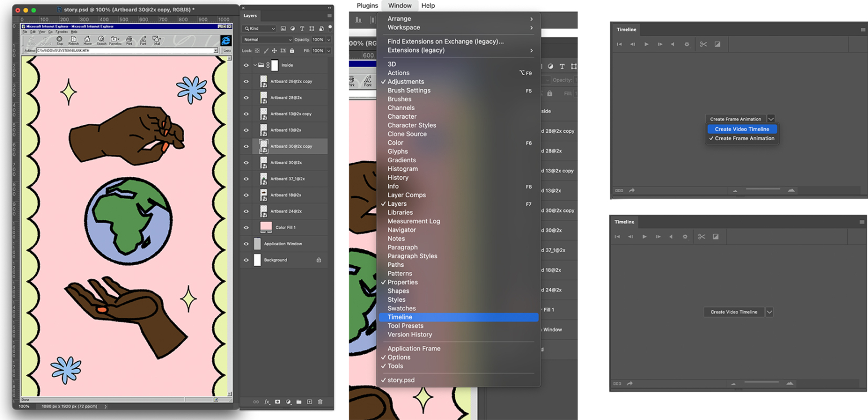The width and height of the screenshot is (868, 420).
Task: Open the Add layer style (fx) menu
Action: [267, 402]
